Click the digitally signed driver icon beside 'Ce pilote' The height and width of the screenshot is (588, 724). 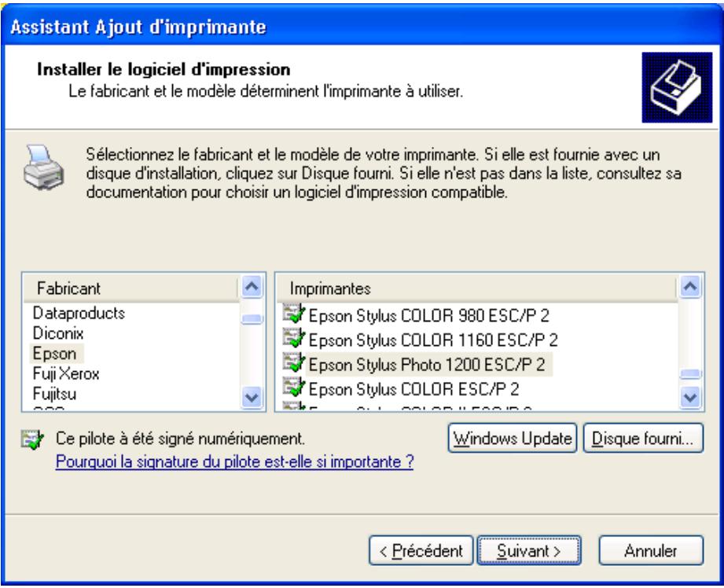pos(33,439)
